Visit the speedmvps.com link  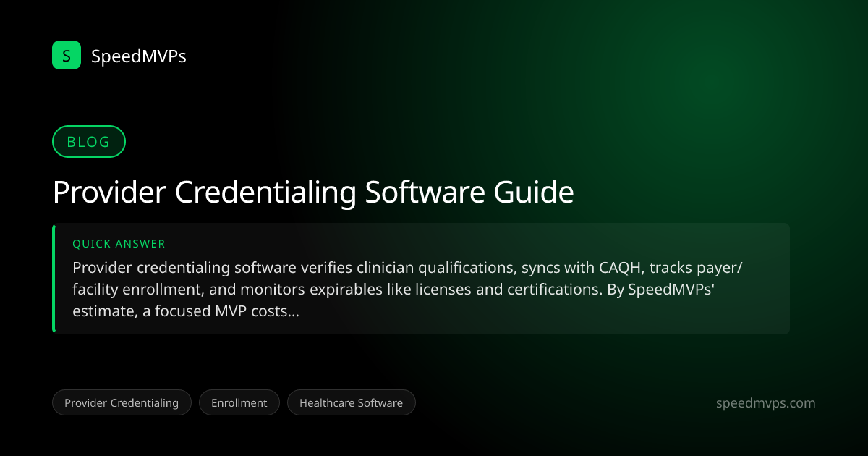click(765, 403)
